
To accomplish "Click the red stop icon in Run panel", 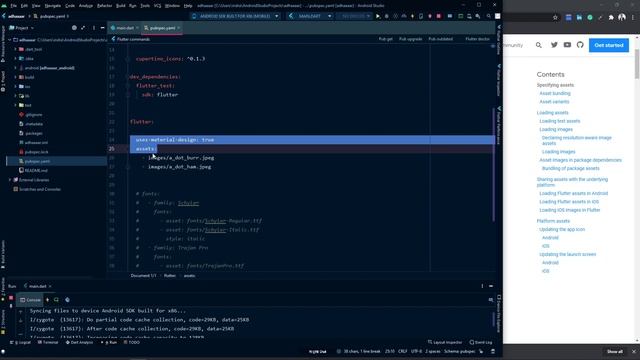I will [x=11, y=298].
